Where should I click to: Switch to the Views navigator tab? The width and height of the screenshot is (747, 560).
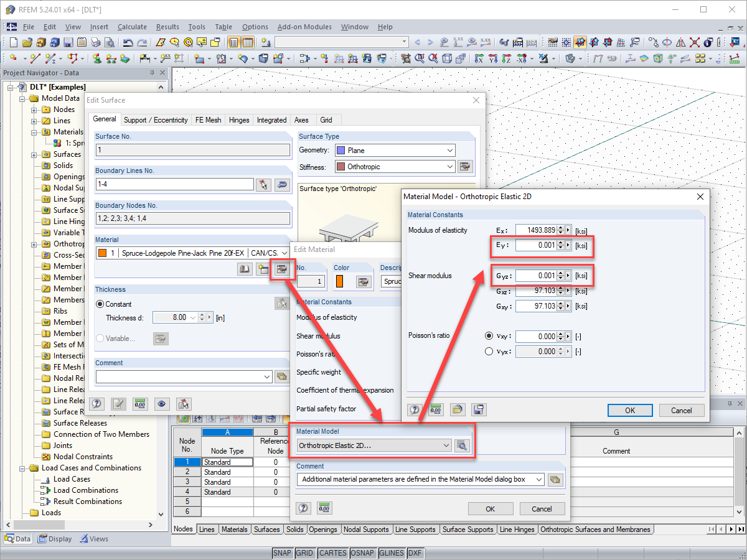pyautogui.click(x=93, y=539)
